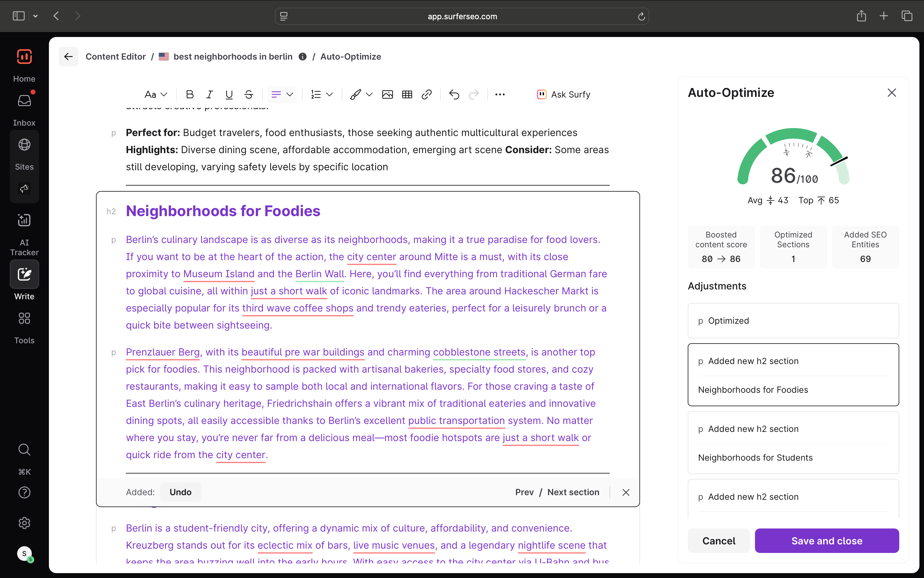Viewport: 924px width, 578px height.
Task: Insert an image via toolbar icon
Action: point(387,94)
